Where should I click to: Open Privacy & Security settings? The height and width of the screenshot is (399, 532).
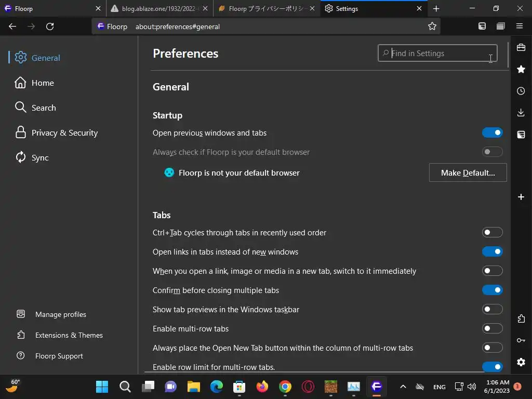tap(56, 132)
